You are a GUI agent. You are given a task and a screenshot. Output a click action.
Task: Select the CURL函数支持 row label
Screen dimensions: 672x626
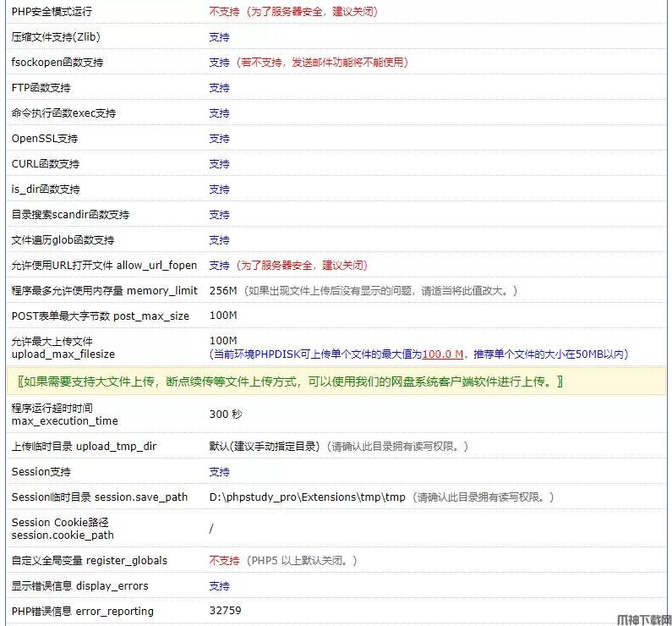(x=46, y=164)
